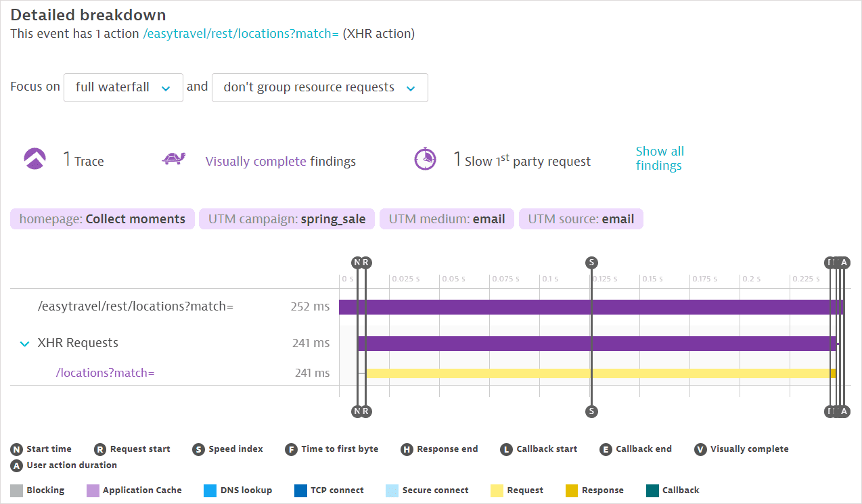The width and height of the screenshot is (862, 504).
Task: Click the purple XHR Requests waterfall bar
Action: coord(597,344)
